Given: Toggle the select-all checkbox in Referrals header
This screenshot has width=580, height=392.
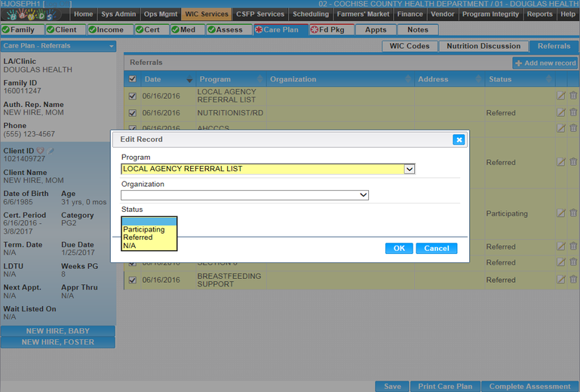Looking at the screenshot, I should [133, 79].
